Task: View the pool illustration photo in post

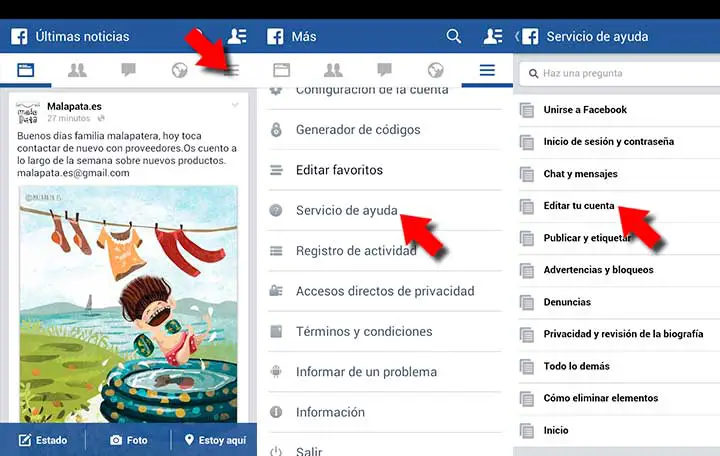Action: tap(129, 304)
